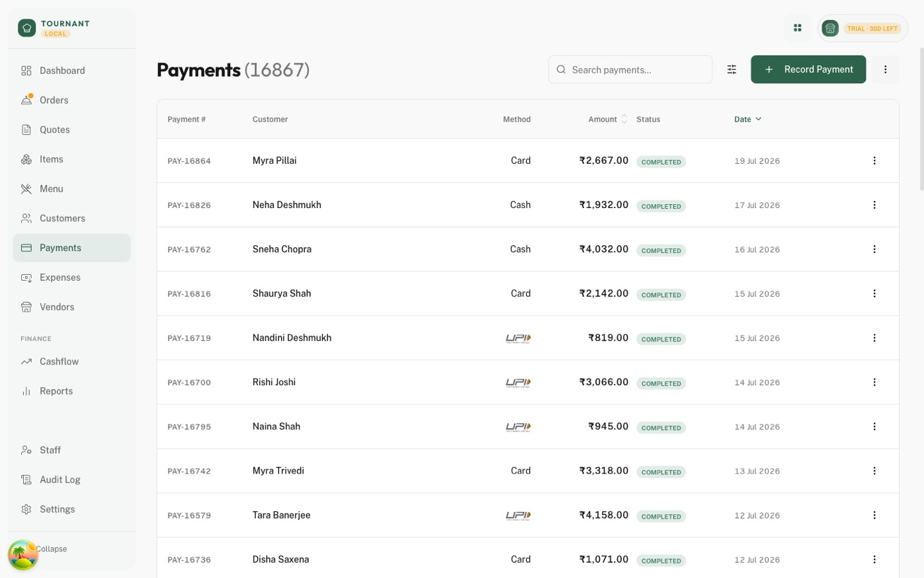Click UPI logo in Nandini Deshmukh row

pyautogui.click(x=518, y=338)
